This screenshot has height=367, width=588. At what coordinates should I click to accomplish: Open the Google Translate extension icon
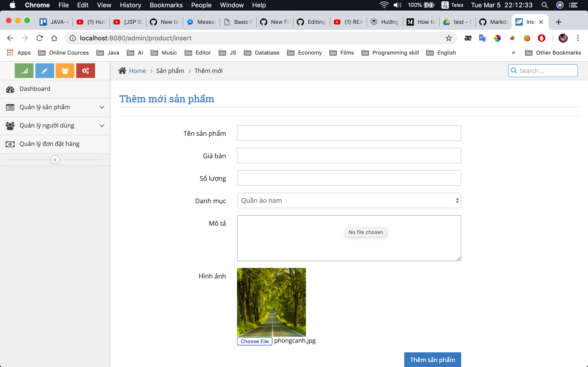tap(483, 38)
